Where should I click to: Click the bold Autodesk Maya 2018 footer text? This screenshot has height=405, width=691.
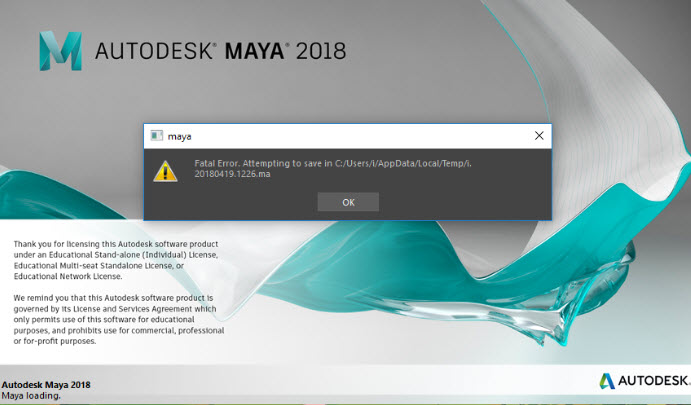(46, 385)
